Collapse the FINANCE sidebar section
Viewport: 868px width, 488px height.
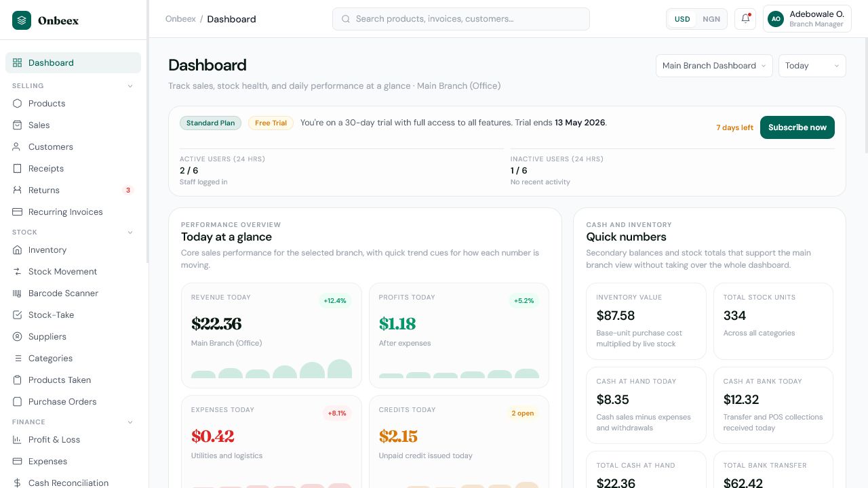[x=130, y=422]
